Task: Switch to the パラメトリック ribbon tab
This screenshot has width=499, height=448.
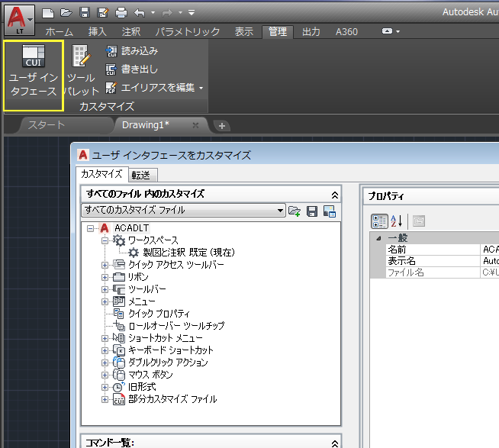Action: [x=188, y=31]
